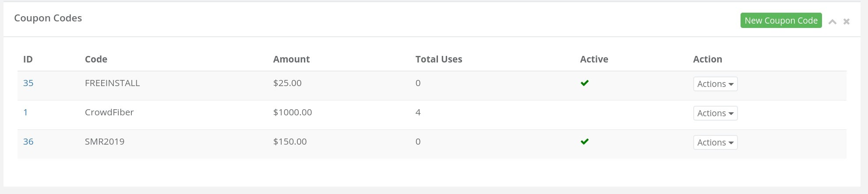Click the Code column header
Viewport: 868px width, 194px height.
(96, 59)
